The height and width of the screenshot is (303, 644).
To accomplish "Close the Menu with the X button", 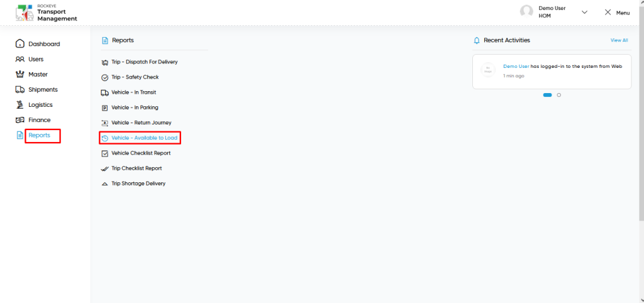I will [608, 13].
